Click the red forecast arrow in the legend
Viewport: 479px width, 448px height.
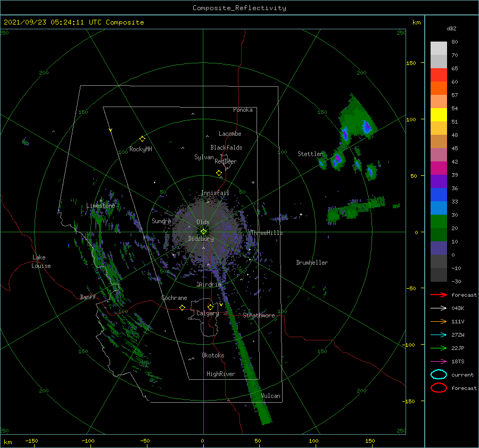[439, 295]
